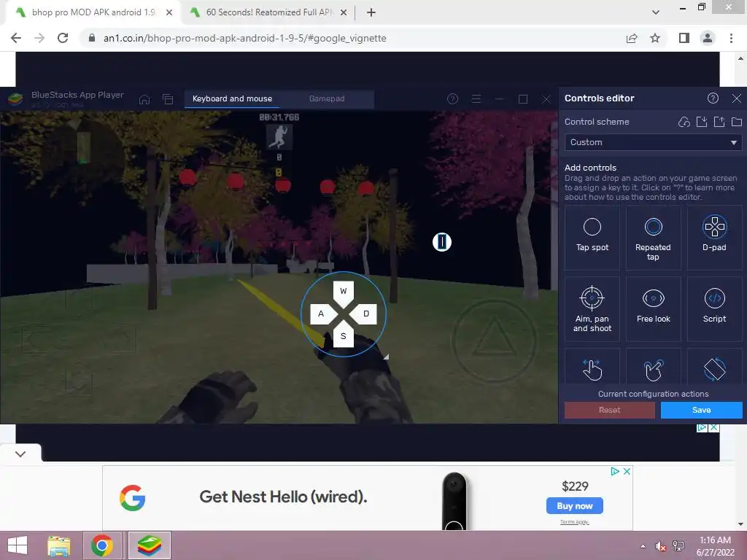The image size is (747, 560).
Task: Open the BlueStacks hamburger menu
Action: click(476, 99)
